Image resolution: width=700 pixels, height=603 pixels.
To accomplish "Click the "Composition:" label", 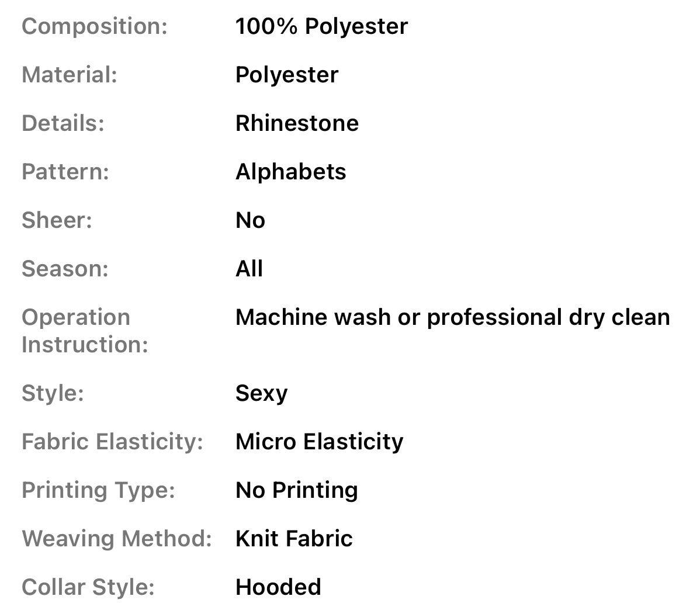I will point(95,26).
